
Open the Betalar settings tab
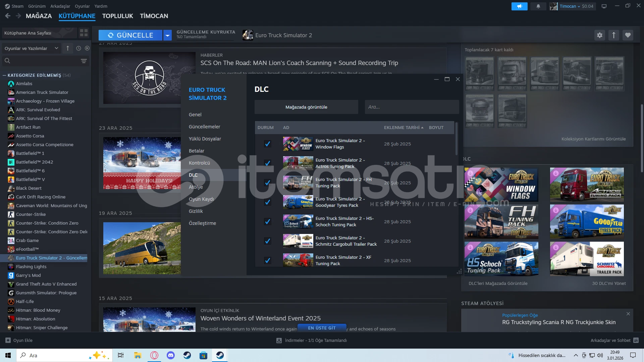pos(197,151)
